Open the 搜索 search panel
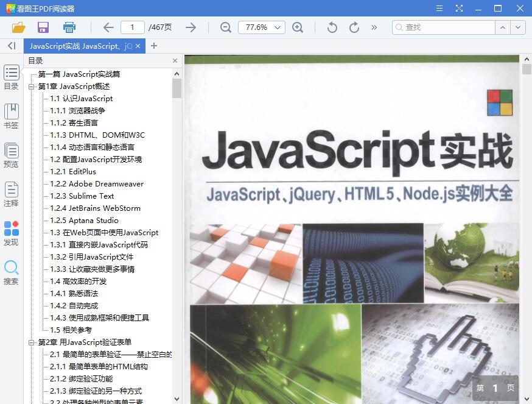The image size is (532, 404). coord(11,273)
